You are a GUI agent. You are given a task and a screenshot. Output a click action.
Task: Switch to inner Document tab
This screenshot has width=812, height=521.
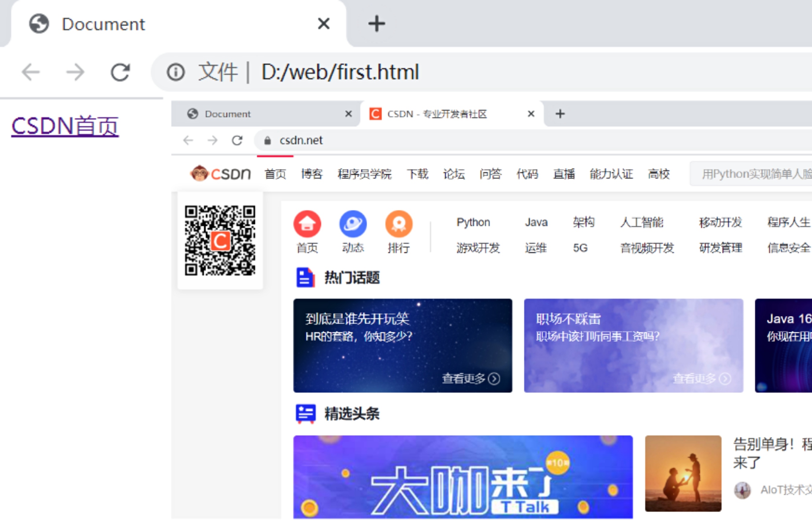coord(266,114)
